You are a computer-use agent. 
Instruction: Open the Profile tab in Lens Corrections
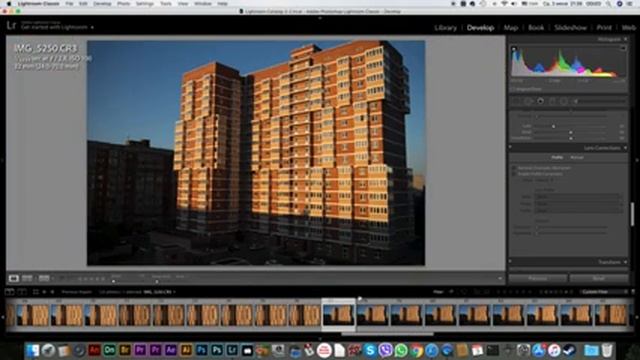[x=557, y=157]
